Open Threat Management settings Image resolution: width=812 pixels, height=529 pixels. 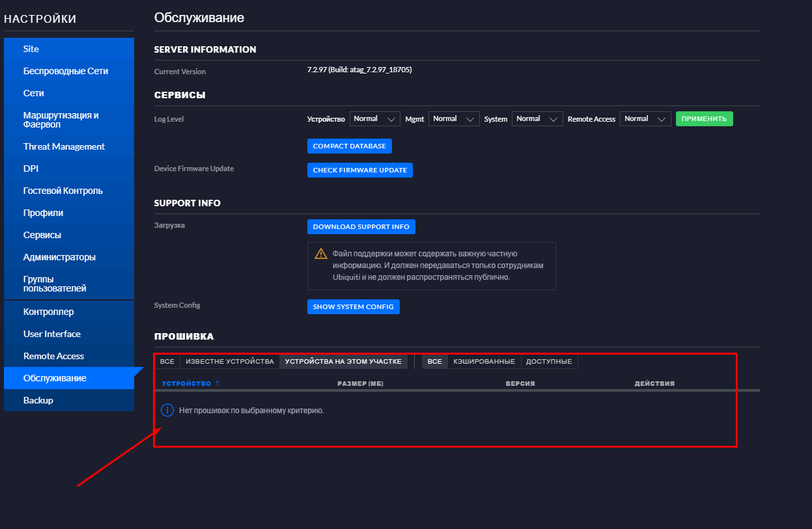tap(69, 146)
